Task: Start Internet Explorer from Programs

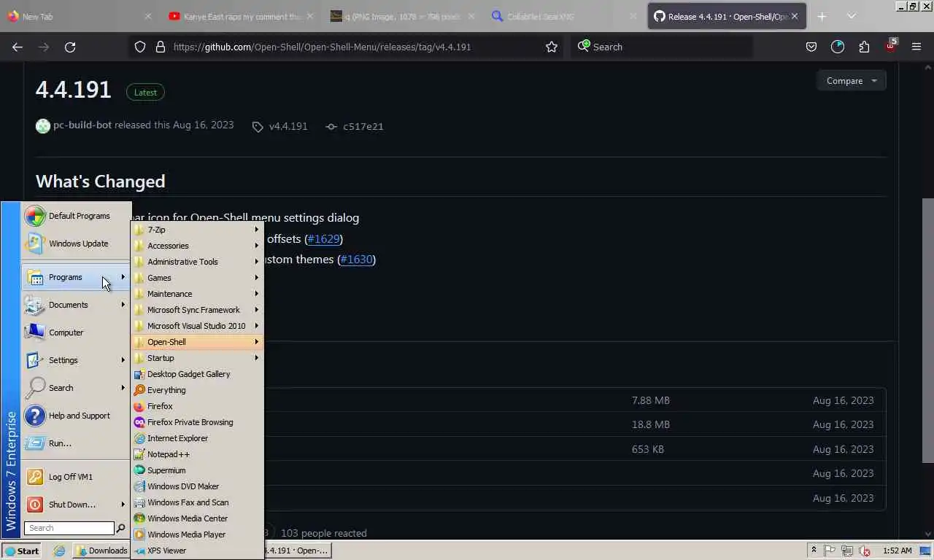Action: (x=197, y=438)
